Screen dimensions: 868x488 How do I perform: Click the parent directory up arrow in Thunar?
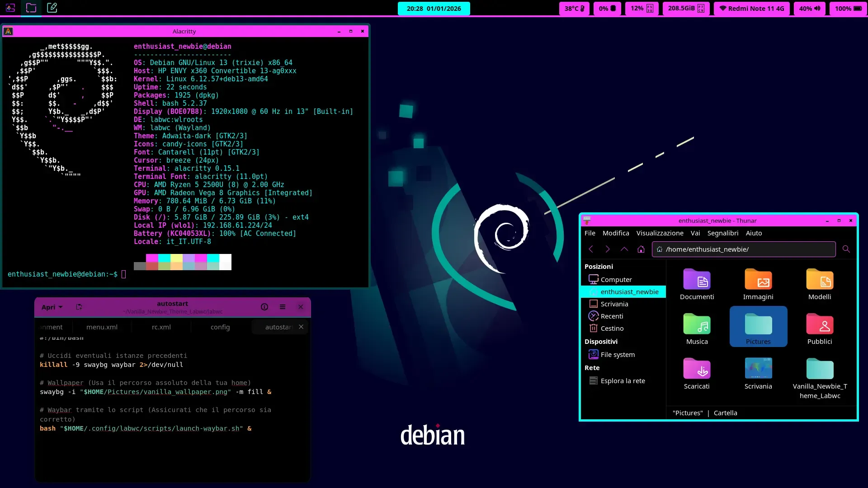tap(624, 249)
